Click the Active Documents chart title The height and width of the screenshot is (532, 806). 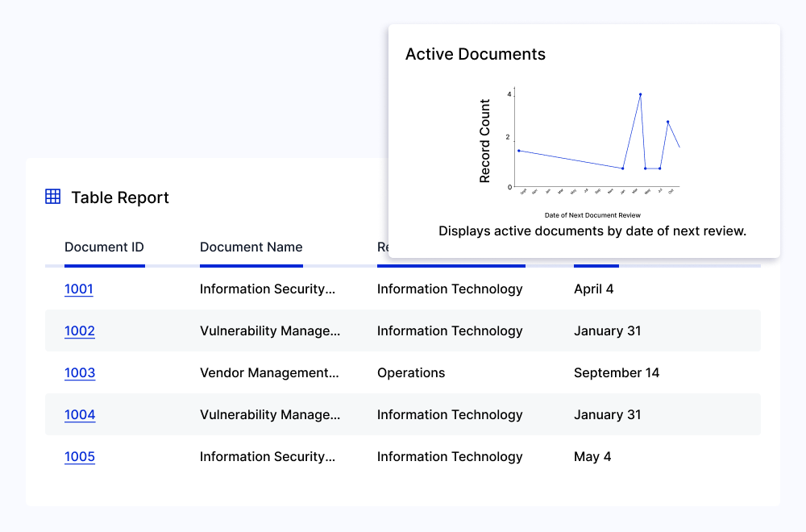pyautogui.click(x=475, y=54)
